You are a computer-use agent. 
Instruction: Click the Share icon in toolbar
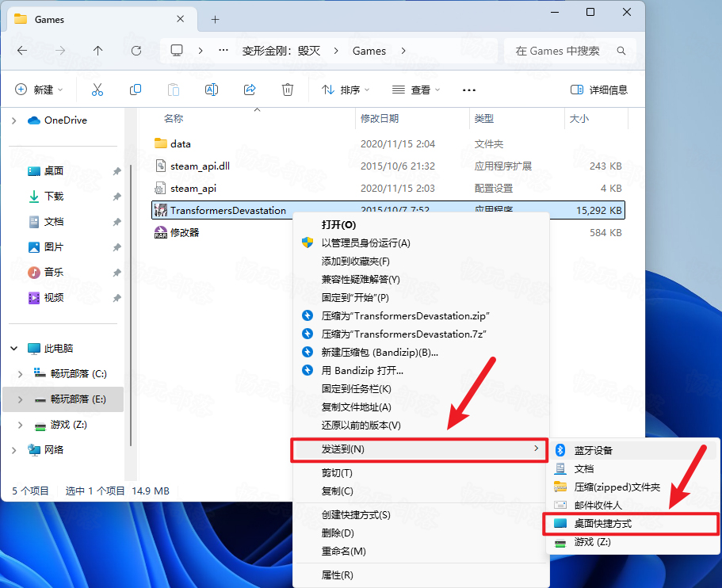[250, 90]
